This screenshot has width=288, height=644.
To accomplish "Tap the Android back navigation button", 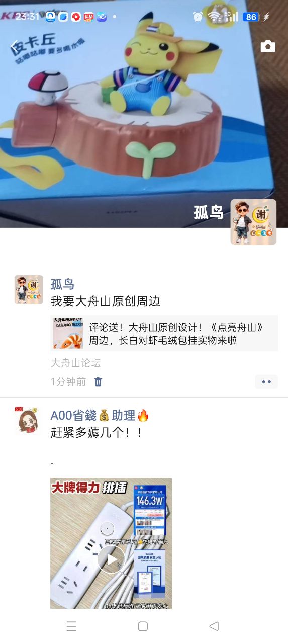I will point(214,626).
